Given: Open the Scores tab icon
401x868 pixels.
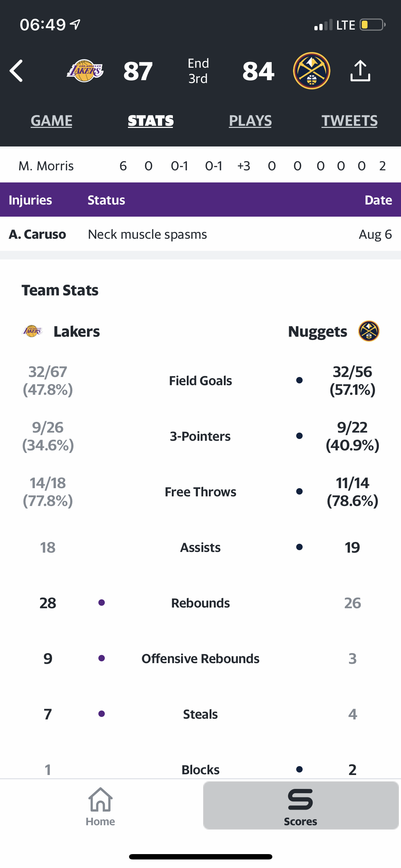Looking at the screenshot, I should pos(300,806).
